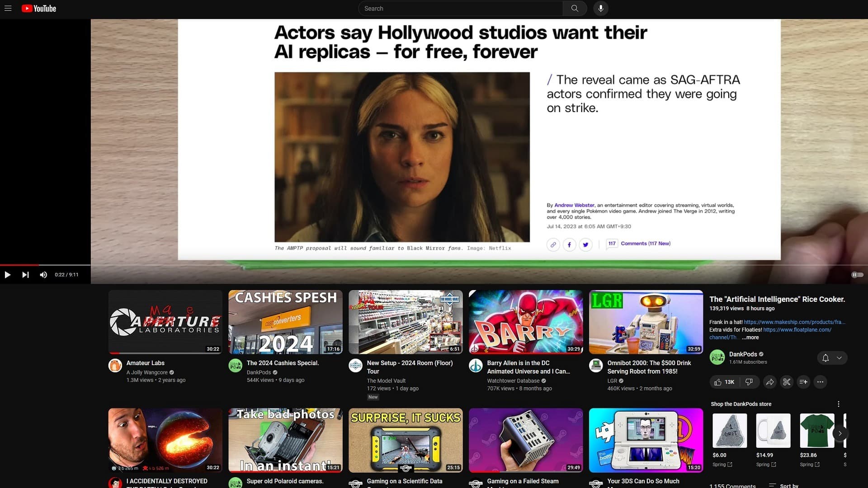Open DankPods store options kebab menu
This screenshot has height=488, width=868.
click(x=838, y=404)
